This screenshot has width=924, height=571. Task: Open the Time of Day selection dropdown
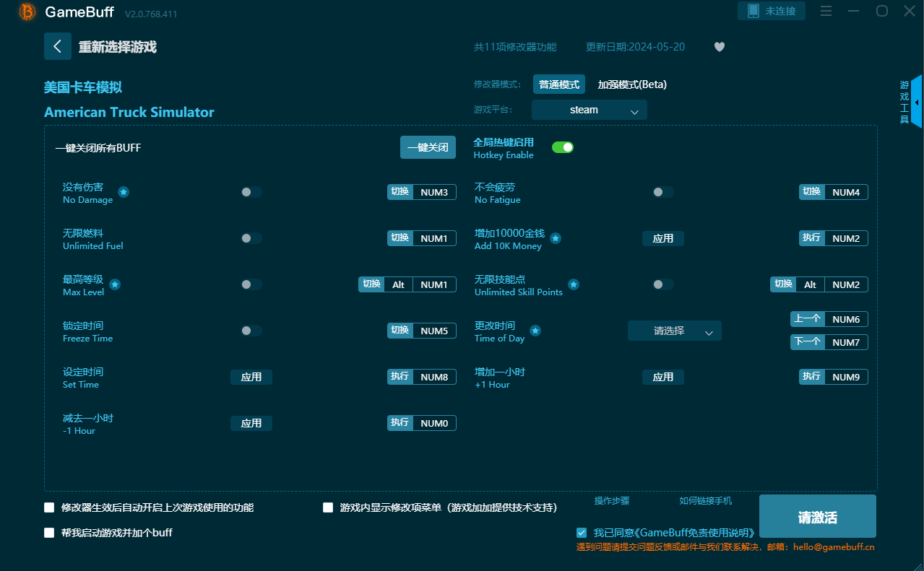pyautogui.click(x=675, y=331)
